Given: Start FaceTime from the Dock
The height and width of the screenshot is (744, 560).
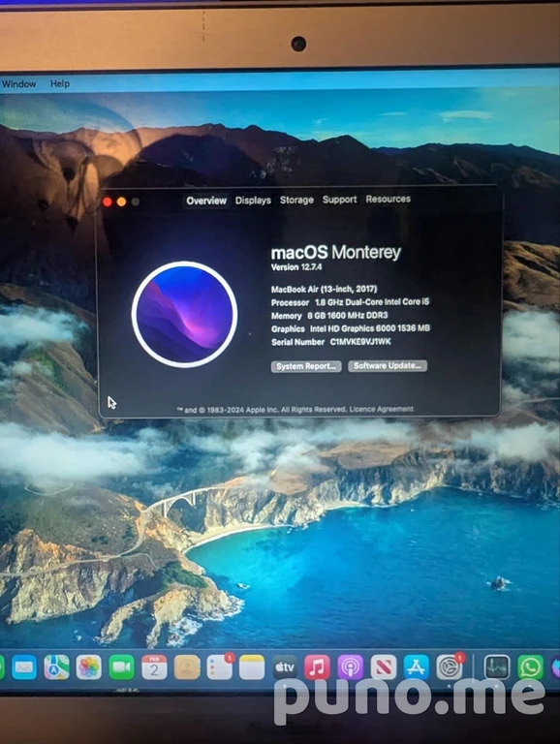Looking at the screenshot, I should (121, 667).
